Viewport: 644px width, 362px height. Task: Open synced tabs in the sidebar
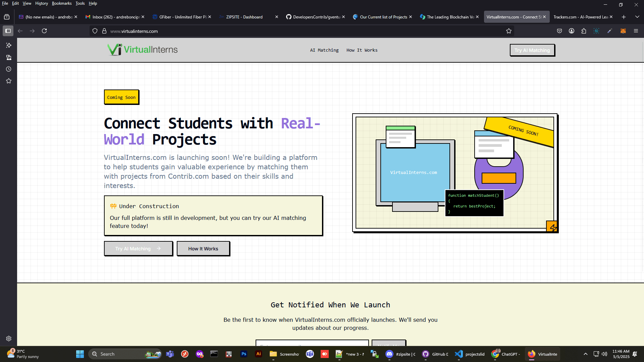tap(8, 57)
